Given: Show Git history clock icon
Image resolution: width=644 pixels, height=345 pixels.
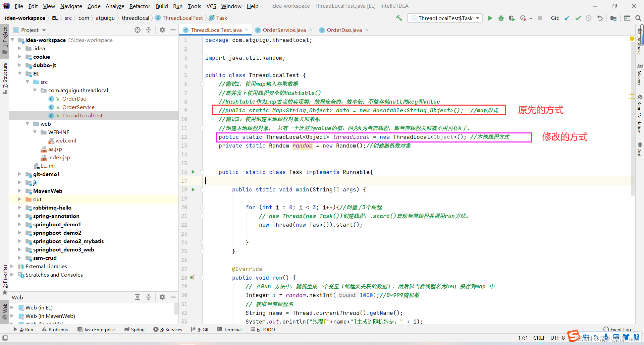Looking at the screenshot, I should click(589, 18).
